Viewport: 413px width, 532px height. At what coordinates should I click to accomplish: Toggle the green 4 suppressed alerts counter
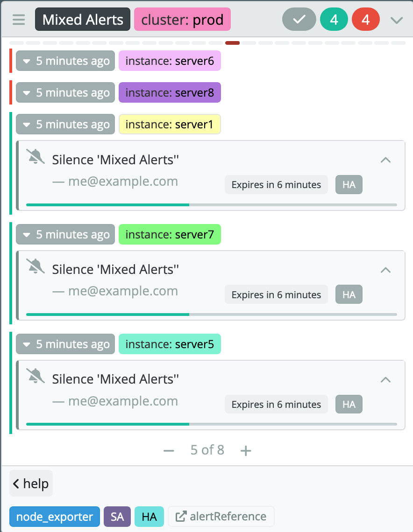point(334,19)
